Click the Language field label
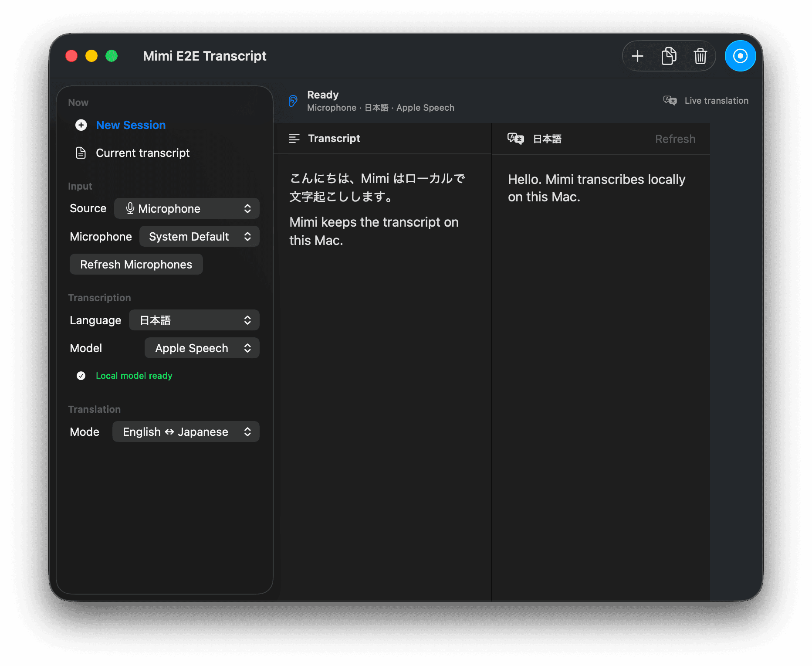This screenshot has width=812, height=666. [95, 320]
